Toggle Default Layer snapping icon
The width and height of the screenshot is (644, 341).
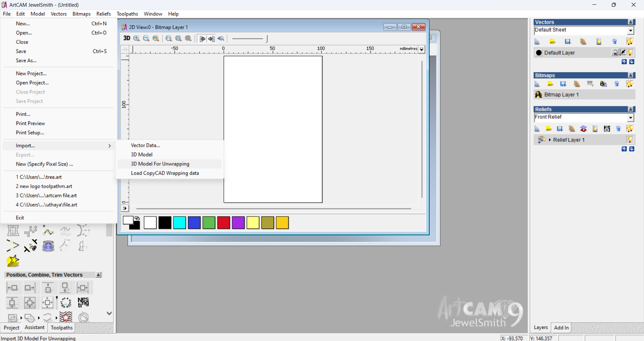[x=623, y=53]
